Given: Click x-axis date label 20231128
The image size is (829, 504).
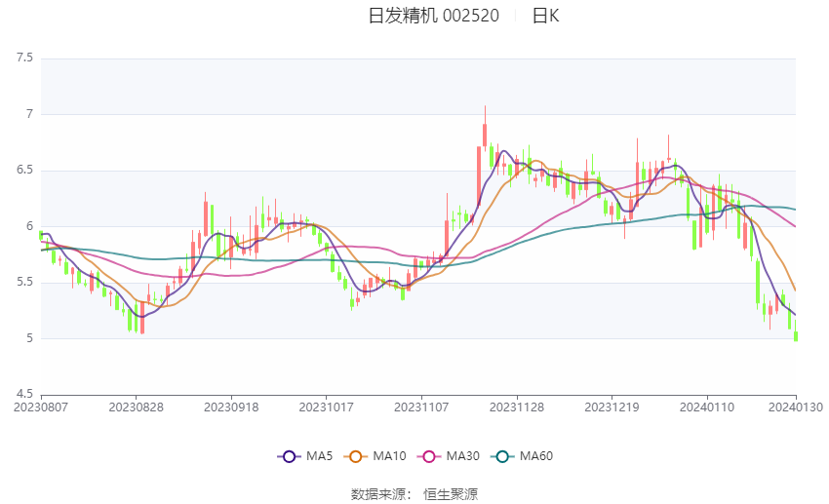Looking at the screenshot, I should tap(517, 407).
